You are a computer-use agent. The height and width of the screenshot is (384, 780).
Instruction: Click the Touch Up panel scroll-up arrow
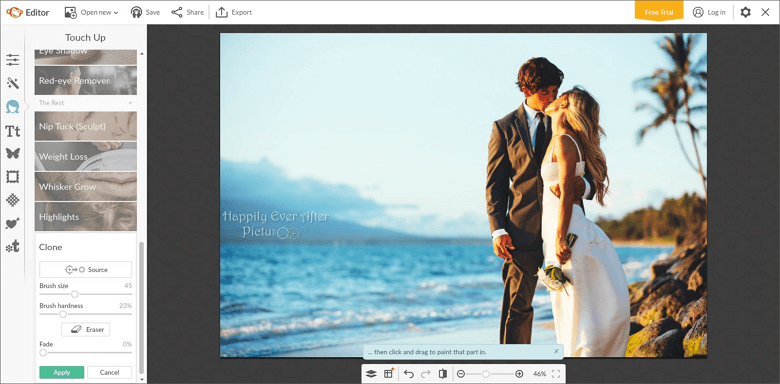point(142,53)
